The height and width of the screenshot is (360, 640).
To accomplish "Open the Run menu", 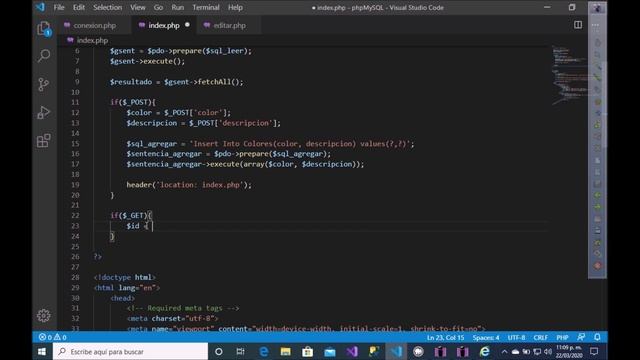I will tap(178, 7).
